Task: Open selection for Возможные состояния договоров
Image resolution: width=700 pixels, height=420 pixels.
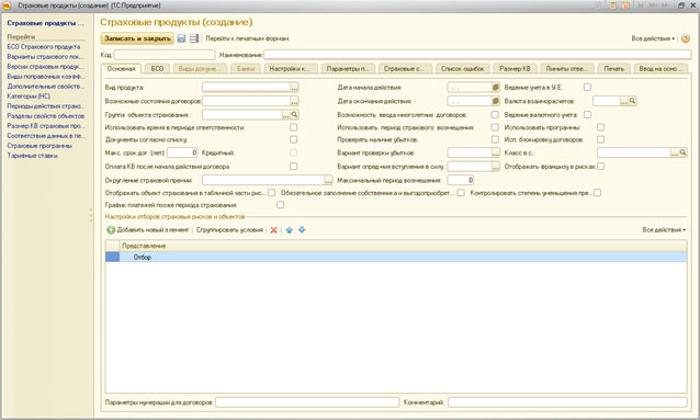Action: click(x=294, y=101)
